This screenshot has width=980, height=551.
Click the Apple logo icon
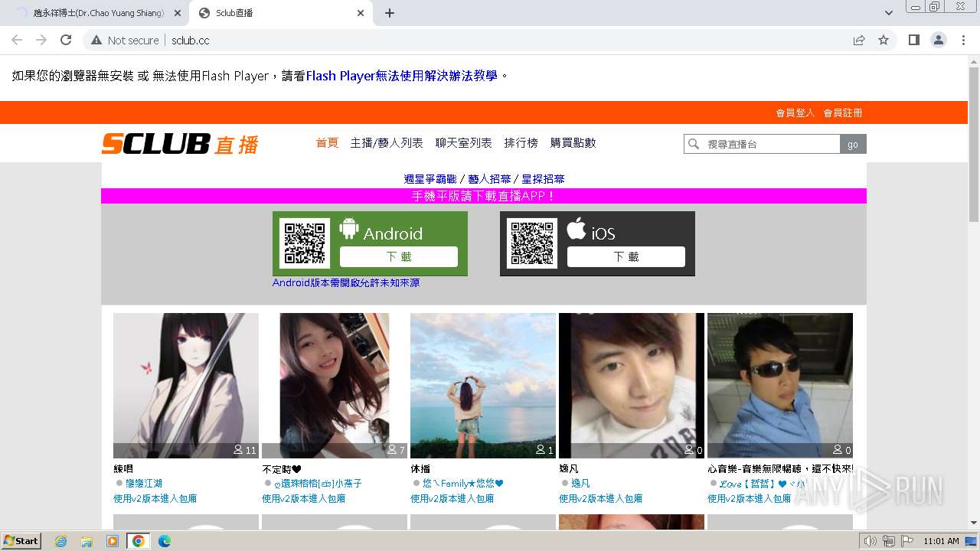click(x=577, y=228)
